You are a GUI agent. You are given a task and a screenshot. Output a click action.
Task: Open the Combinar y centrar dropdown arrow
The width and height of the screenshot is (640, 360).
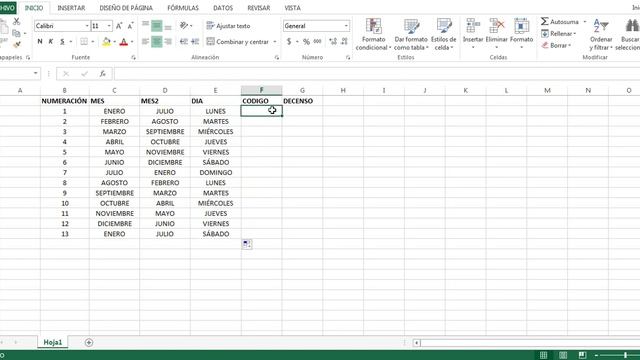tap(275, 42)
